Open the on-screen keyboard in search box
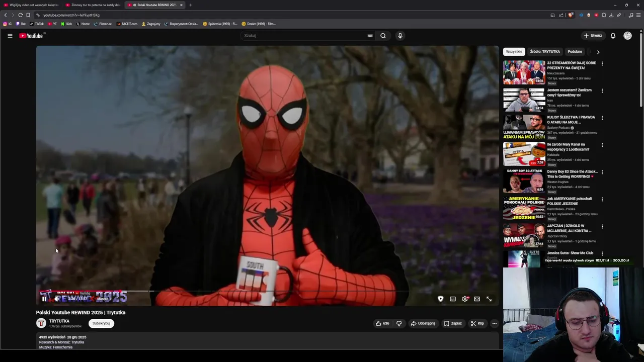The height and width of the screenshot is (362, 644). (370, 36)
